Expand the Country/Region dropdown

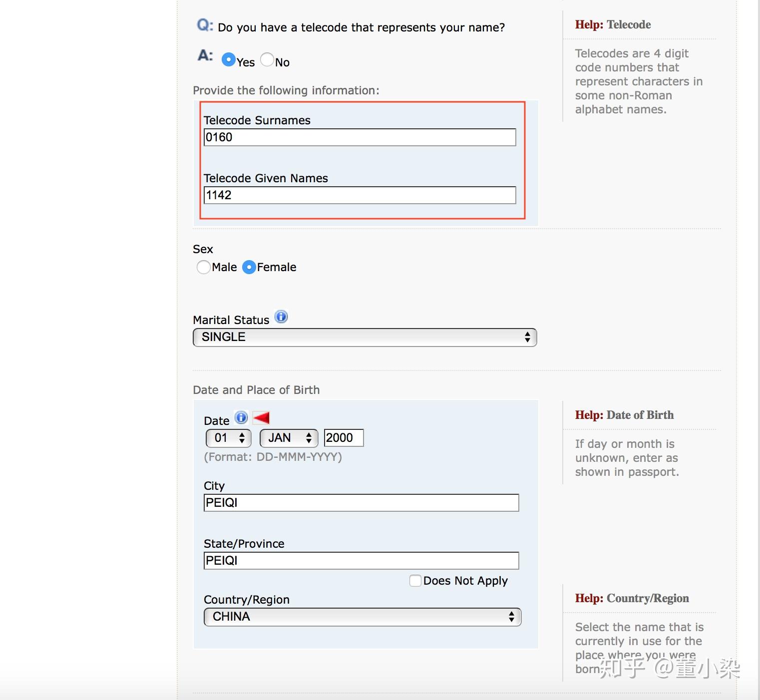[362, 617]
